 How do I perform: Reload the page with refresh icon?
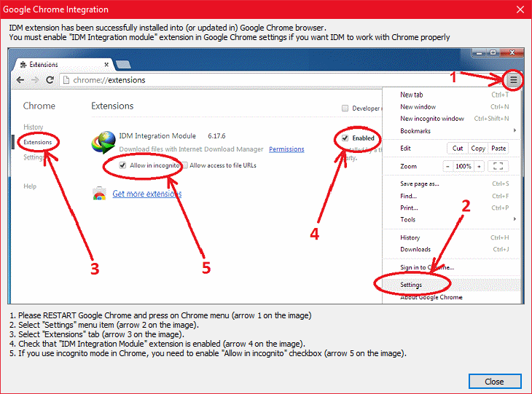coord(50,80)
